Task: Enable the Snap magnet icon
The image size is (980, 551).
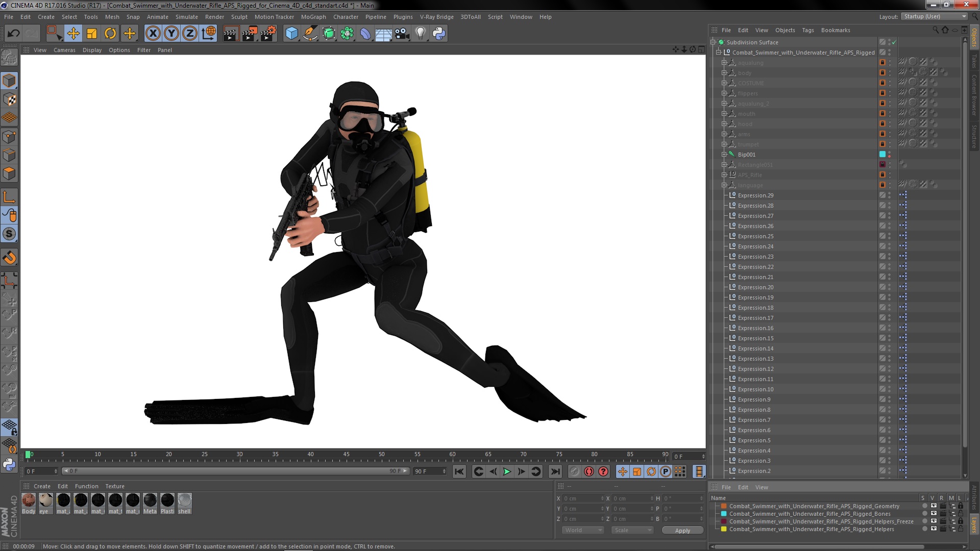Action: 9,258
